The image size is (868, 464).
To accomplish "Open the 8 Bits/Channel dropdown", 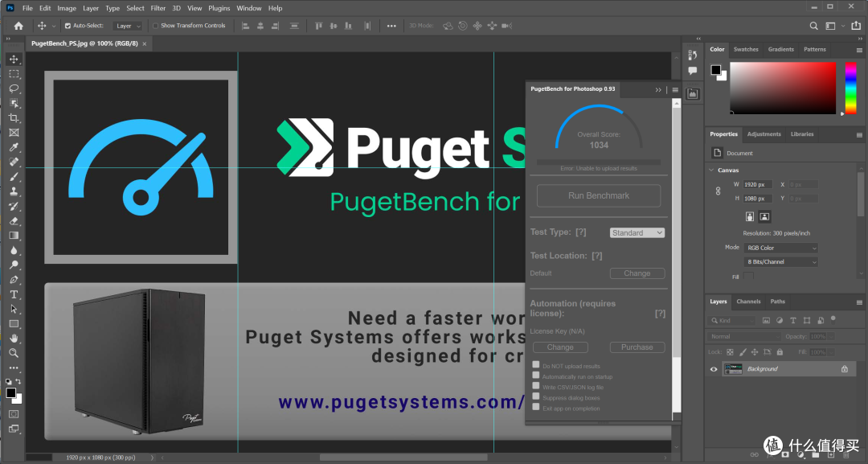I will (780, 262).
